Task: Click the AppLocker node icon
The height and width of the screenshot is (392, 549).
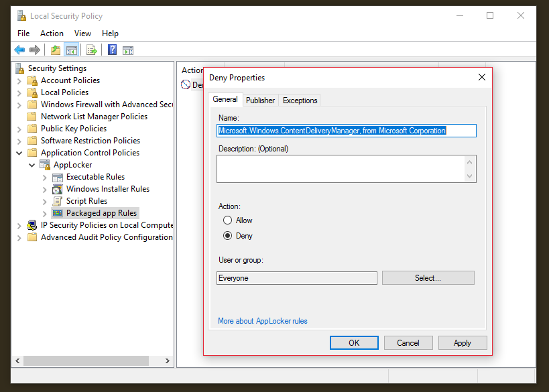Action: [45, 165]
